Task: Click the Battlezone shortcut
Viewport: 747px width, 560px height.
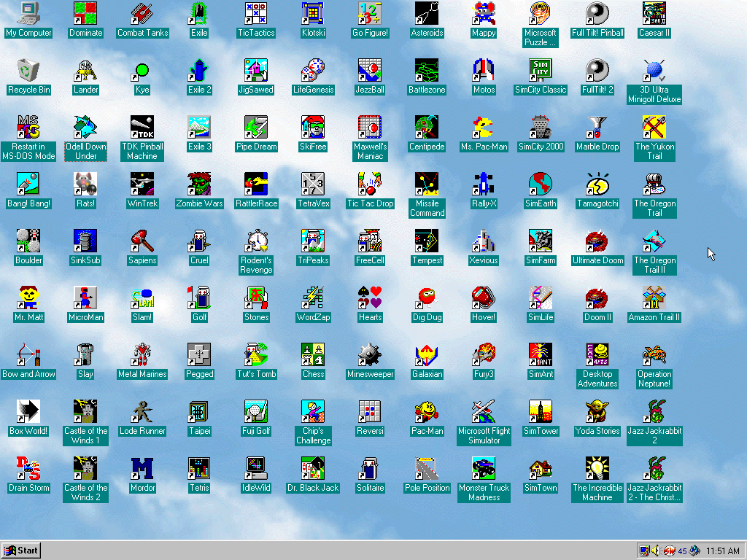Action: (x=427, y=70)
